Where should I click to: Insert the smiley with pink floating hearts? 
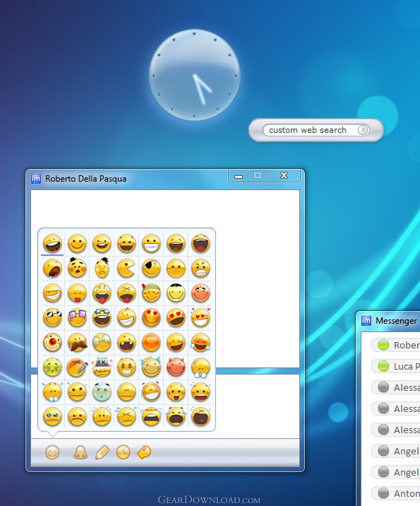200,317
